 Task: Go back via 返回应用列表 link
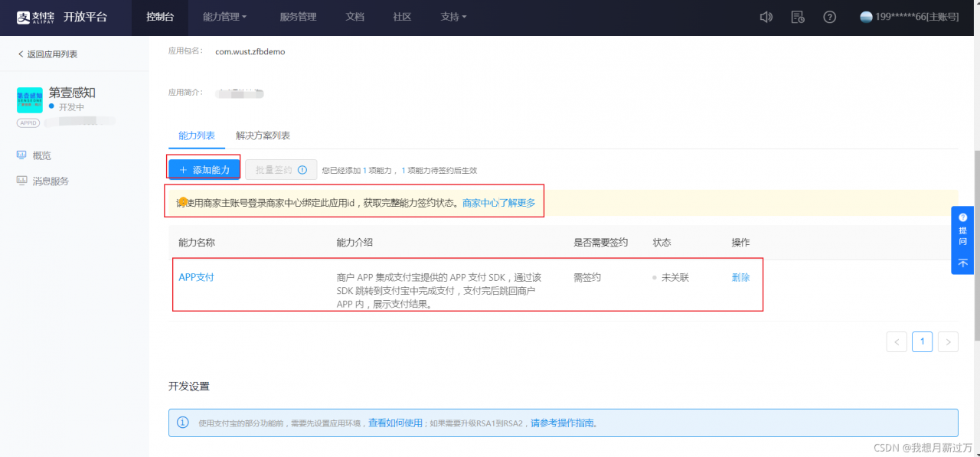[47, 54]
